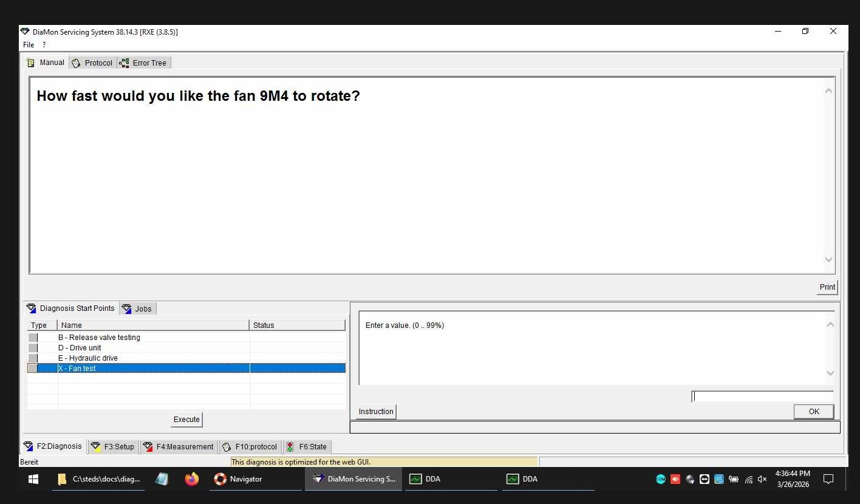Open the second DDA taskbar window
The width and height of the screenshot is (860, 504).
(548, 479)
